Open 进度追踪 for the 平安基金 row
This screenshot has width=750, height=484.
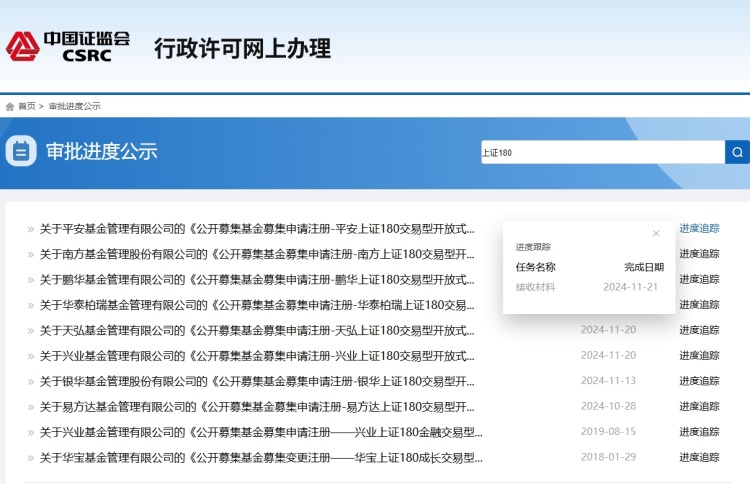[699, 229]
